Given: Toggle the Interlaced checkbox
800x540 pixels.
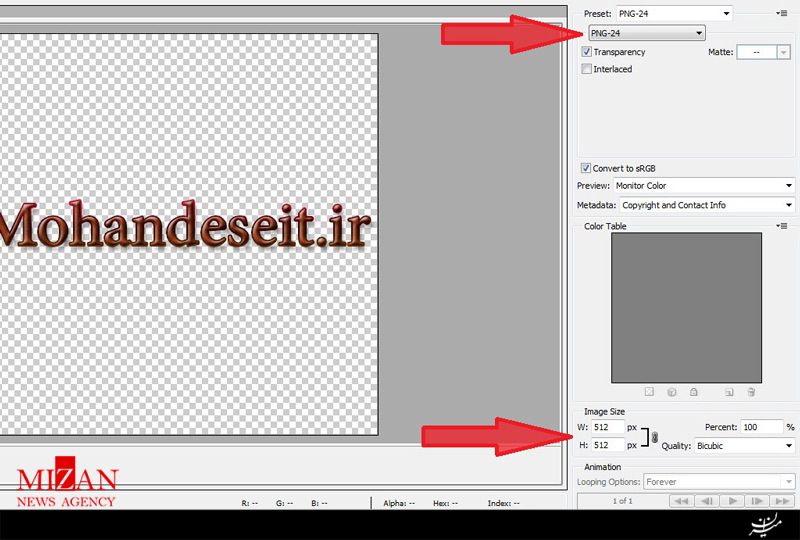Looking at the screenshot, I should (587, 68).
